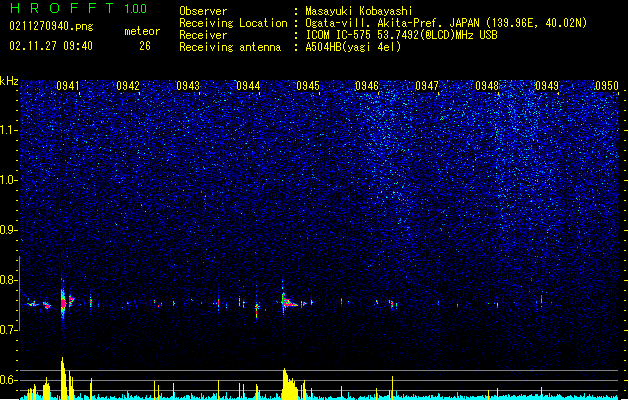This screenshot has width=629, height=400.
Task: Click the 0948 time axis marker
Action: pyautogui.click(x=487, y=86)
